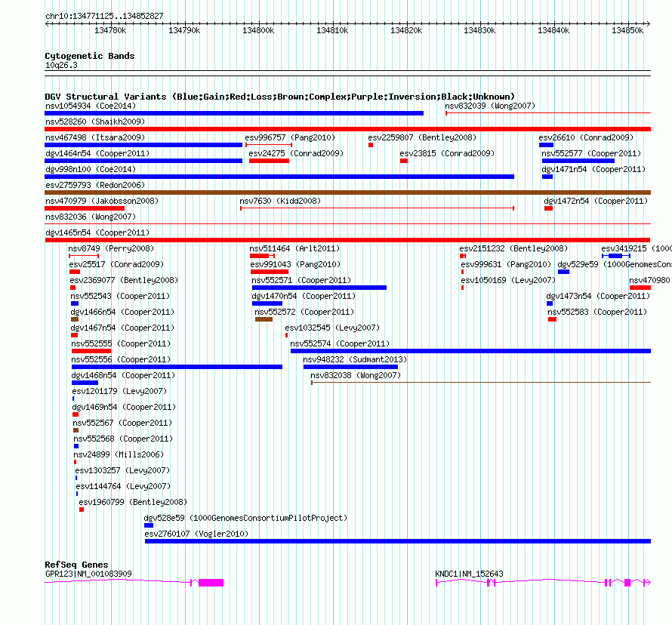
Task: Open the nsv552568 (Cooper2011) variant
Action: (x=123, y=439)
